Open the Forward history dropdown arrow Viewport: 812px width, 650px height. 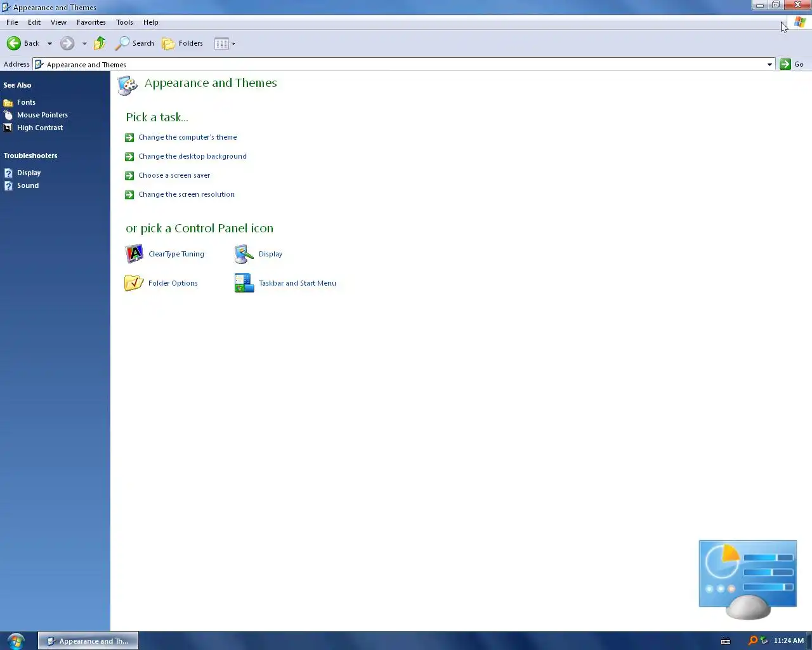(84, 44)
